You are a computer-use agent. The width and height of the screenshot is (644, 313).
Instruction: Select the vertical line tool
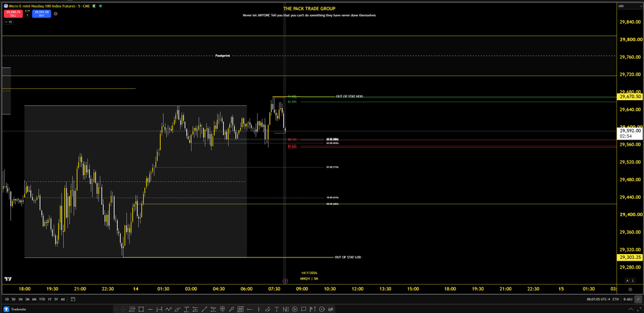coord(259,309)
